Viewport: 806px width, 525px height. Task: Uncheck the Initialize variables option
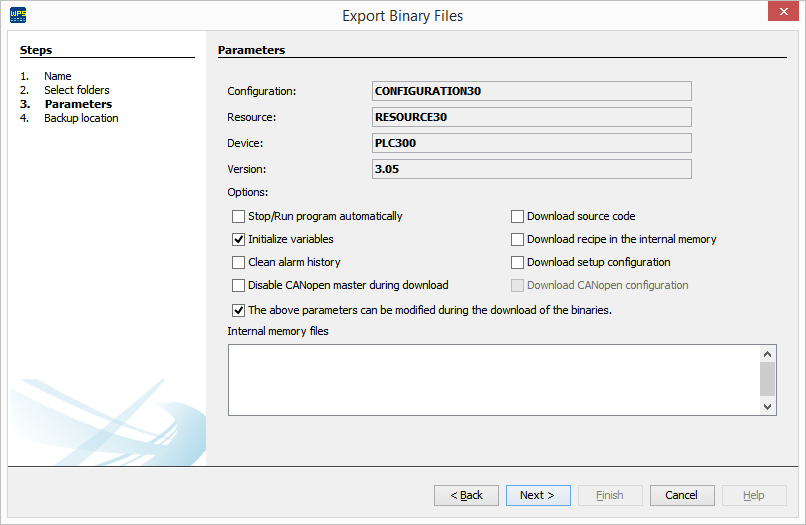coord(238,239)
